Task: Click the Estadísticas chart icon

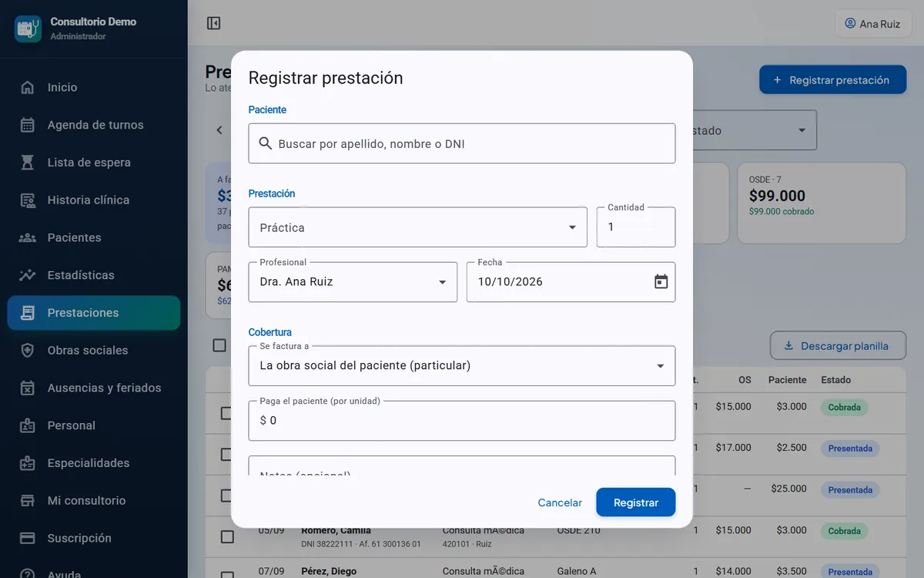Action: click(28, 275)
